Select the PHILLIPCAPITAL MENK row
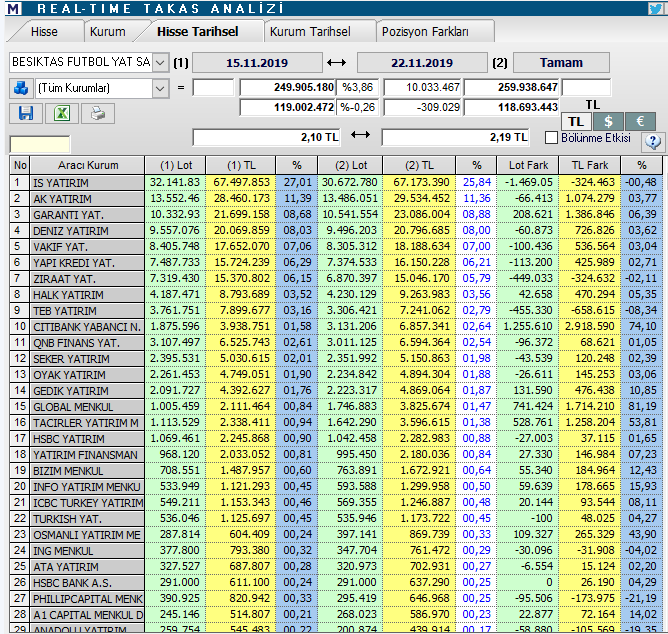The height and width of the screenshot is (634, 668). 336,599
